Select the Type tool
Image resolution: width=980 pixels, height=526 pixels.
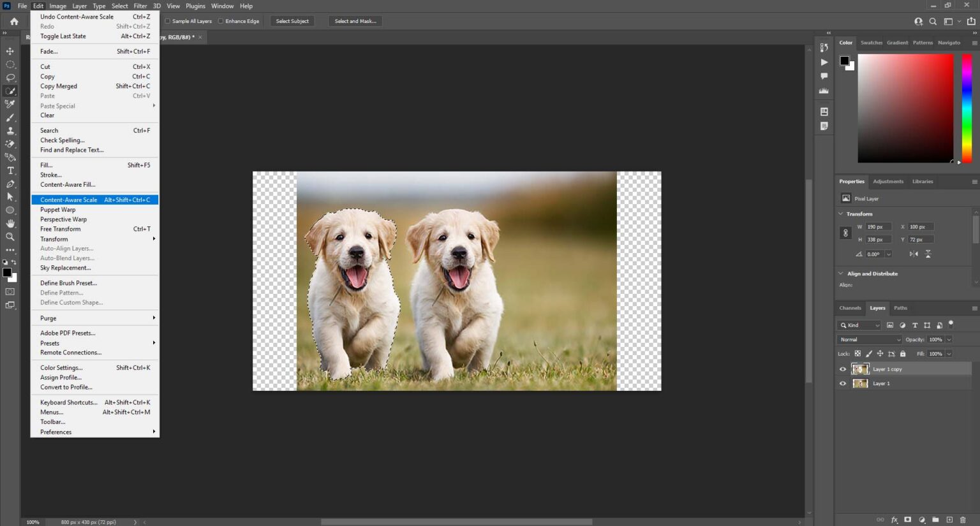(10, 170)
